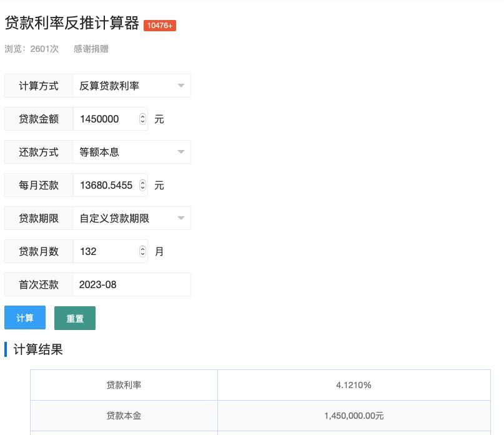Click the 计算结果 results section heading
Image resolution: width=504 pixels, height=435 pixels.
tap(37, 349)
